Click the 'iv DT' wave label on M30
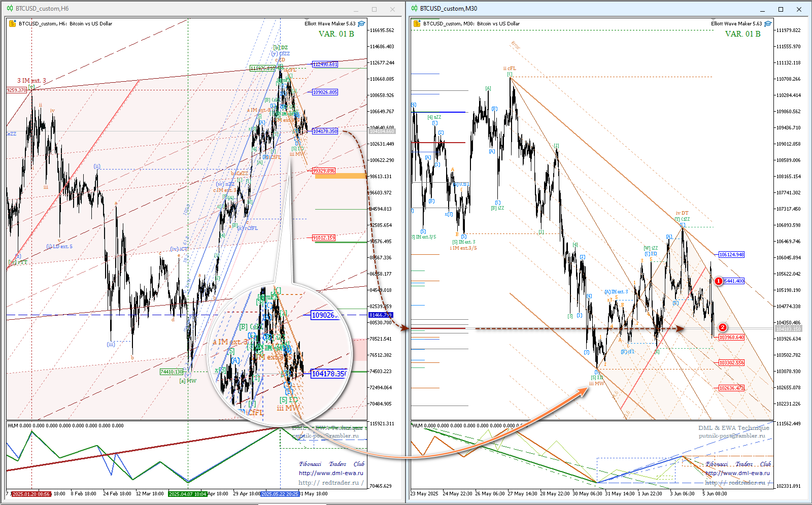This screenshot has width=812, height=505. (x=682, y=213)
